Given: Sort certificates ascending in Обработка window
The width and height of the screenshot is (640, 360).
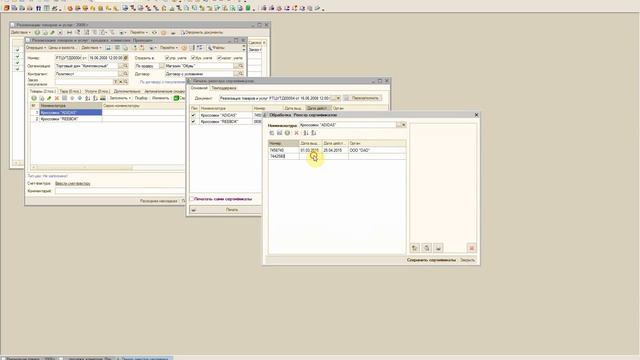Looking at the screenshot, I should click(306, 133).
